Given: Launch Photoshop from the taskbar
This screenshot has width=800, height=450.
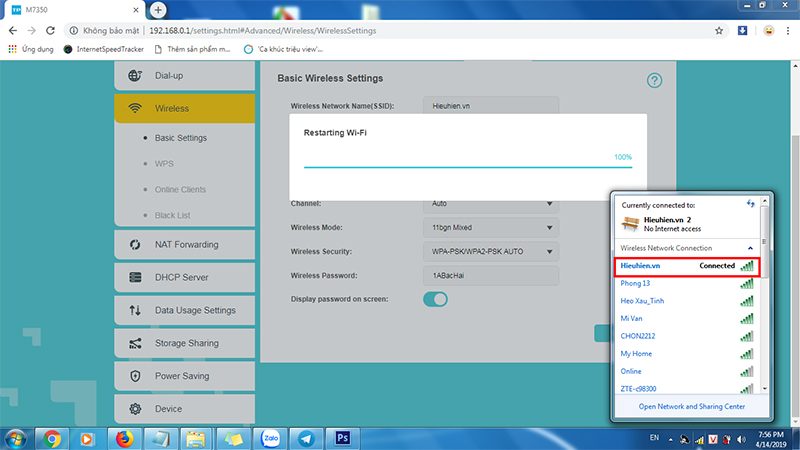Looking at the screenshot, I should point(342,438).
